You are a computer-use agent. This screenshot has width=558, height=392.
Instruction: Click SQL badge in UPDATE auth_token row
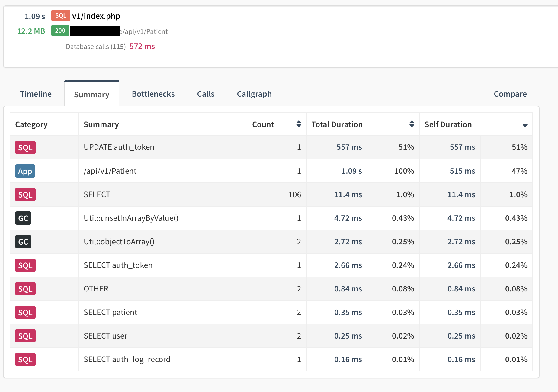coord(25,147)
